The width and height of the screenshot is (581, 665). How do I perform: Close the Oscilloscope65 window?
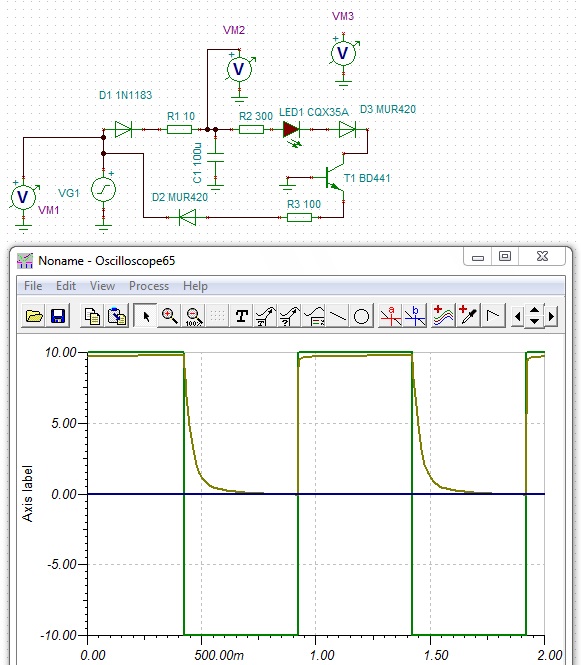(x=542, y=257)
